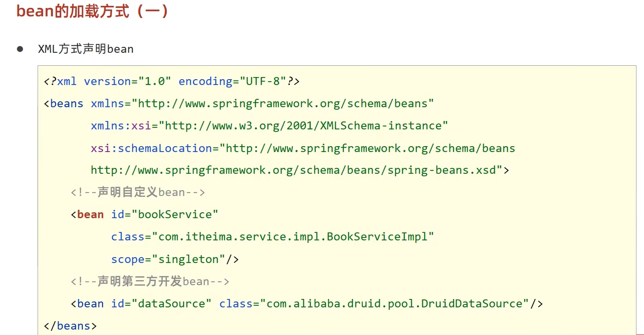
Task: Select the closing </beans> tag
Action: click(x=69, y=325)
